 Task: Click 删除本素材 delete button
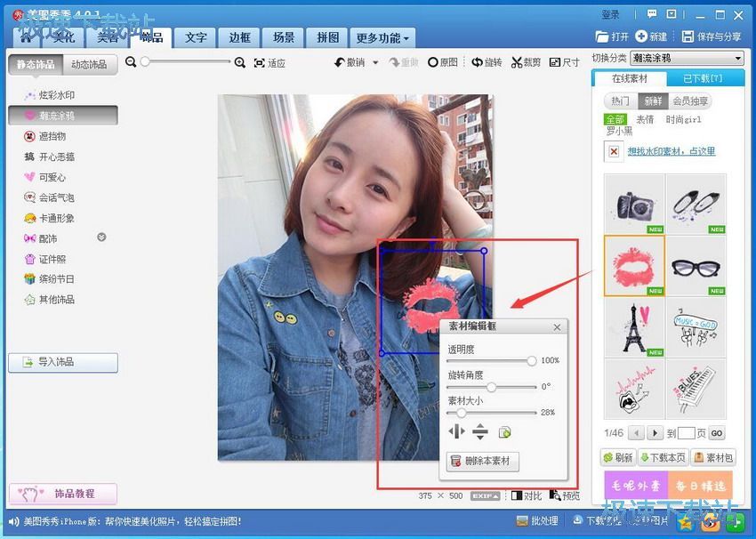point(483,461)
